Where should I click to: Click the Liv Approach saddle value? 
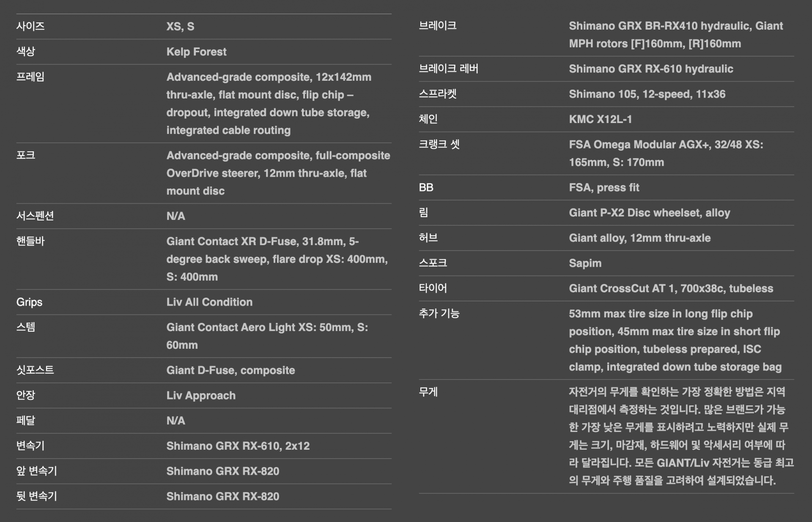click(x=201, y=395)
